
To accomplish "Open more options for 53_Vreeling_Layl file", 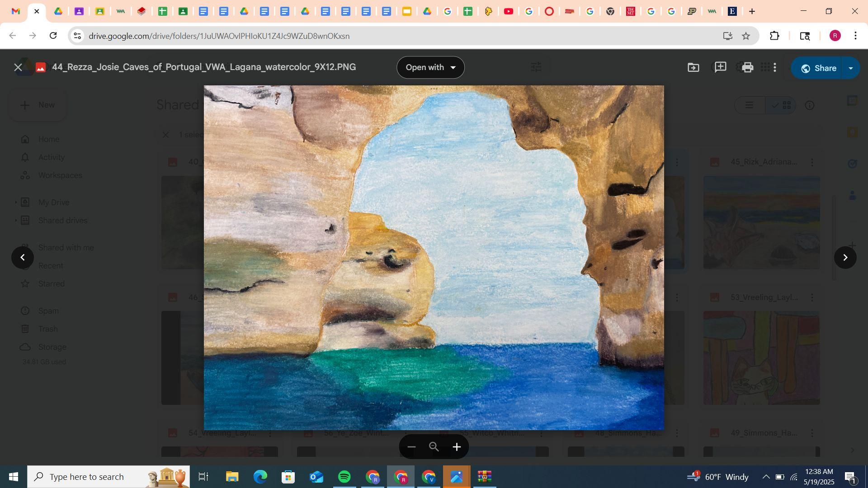I will pos(812,298).
